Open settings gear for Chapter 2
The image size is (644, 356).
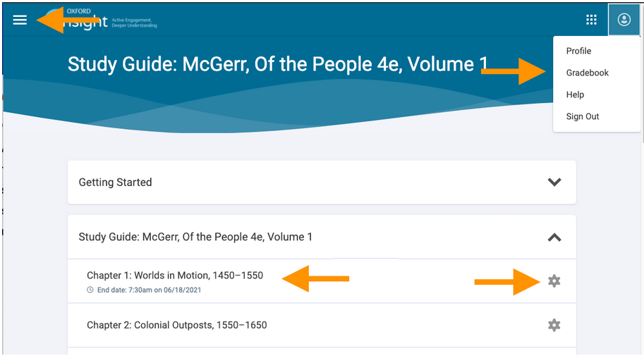click(554, 325)
